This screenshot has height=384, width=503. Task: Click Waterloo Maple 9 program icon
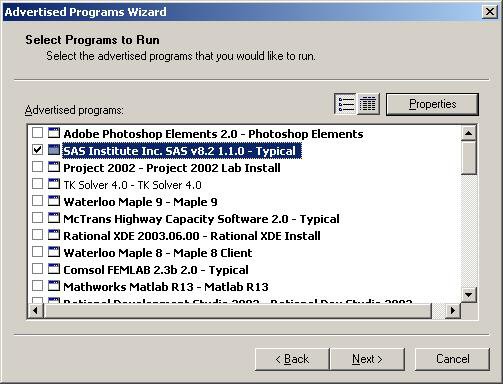click(54, 201)
